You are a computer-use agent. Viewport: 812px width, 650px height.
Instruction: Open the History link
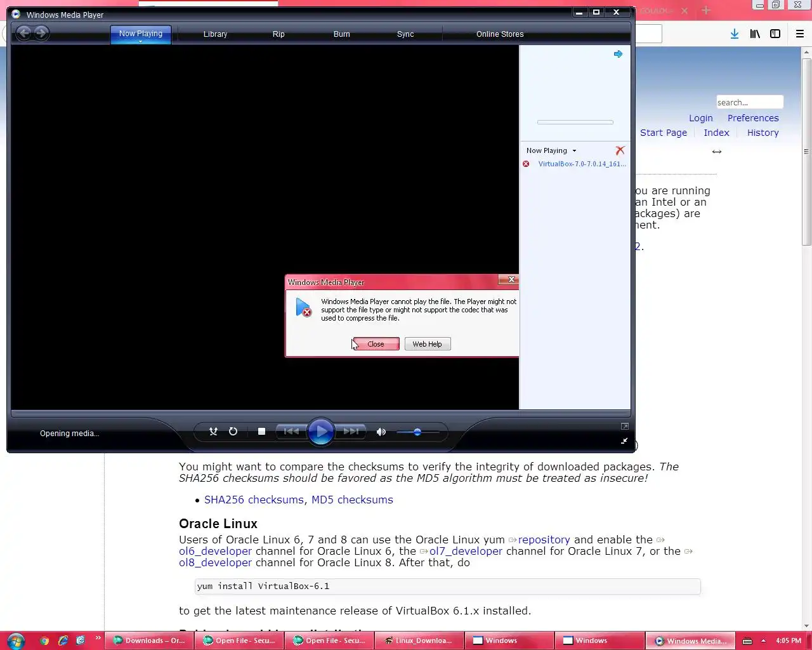pyautogui.click(x=763, y=133)
